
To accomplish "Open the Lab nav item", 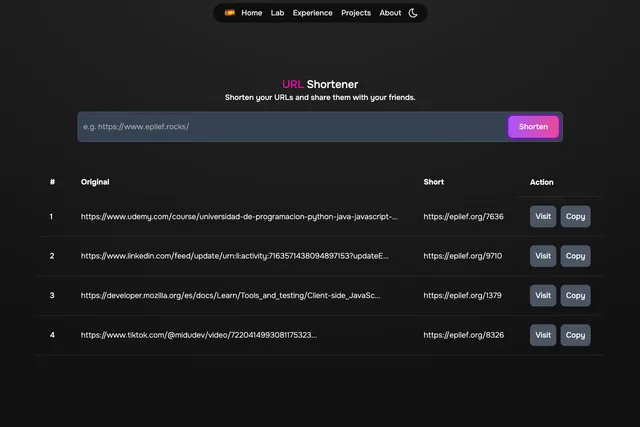I will click(277, 13).
